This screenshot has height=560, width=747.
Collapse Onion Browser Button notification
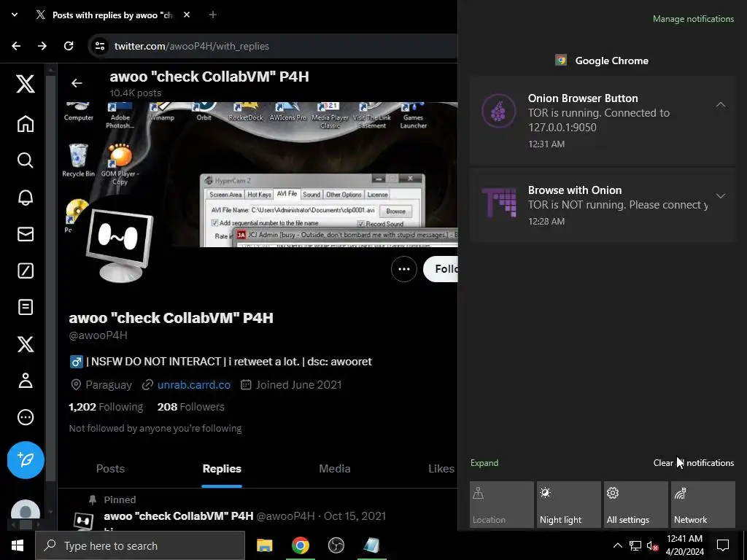click(x=720, y=104)
